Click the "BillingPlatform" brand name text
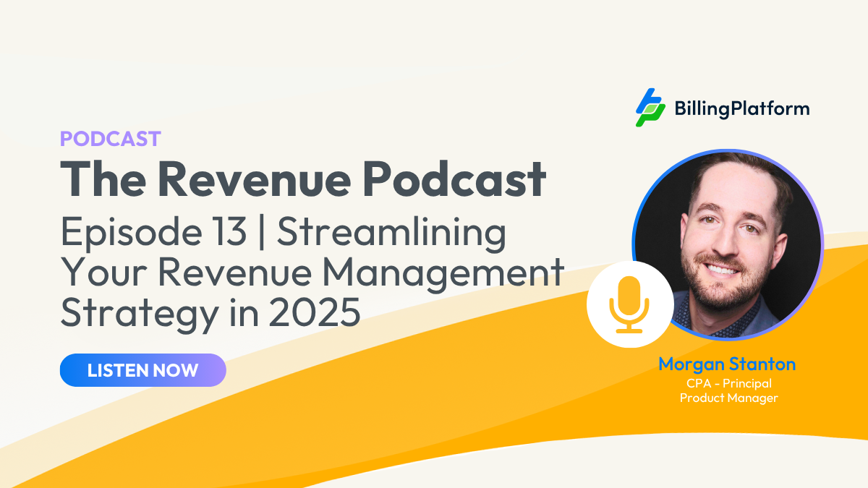Image resolution: width=868 pixels, height=488 pixels. tap(742, 109)
